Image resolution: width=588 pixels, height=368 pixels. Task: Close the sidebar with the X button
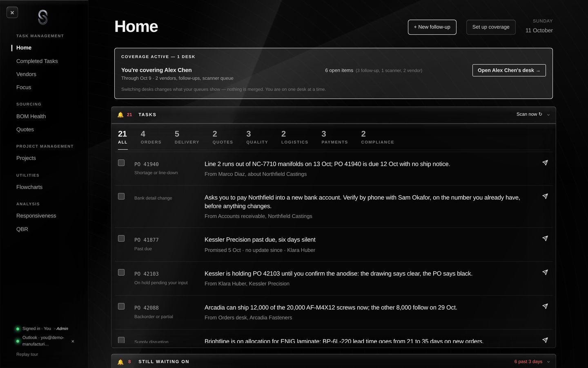[12, 13]
